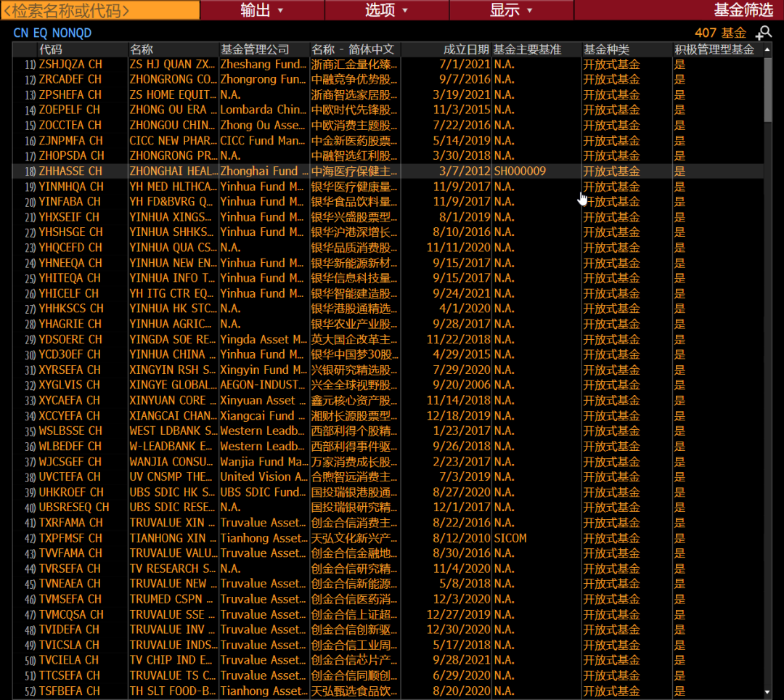This screenshot has height=700, width=784.
Task: Click the 基金管理公司 column header
Action: (255, 49)
